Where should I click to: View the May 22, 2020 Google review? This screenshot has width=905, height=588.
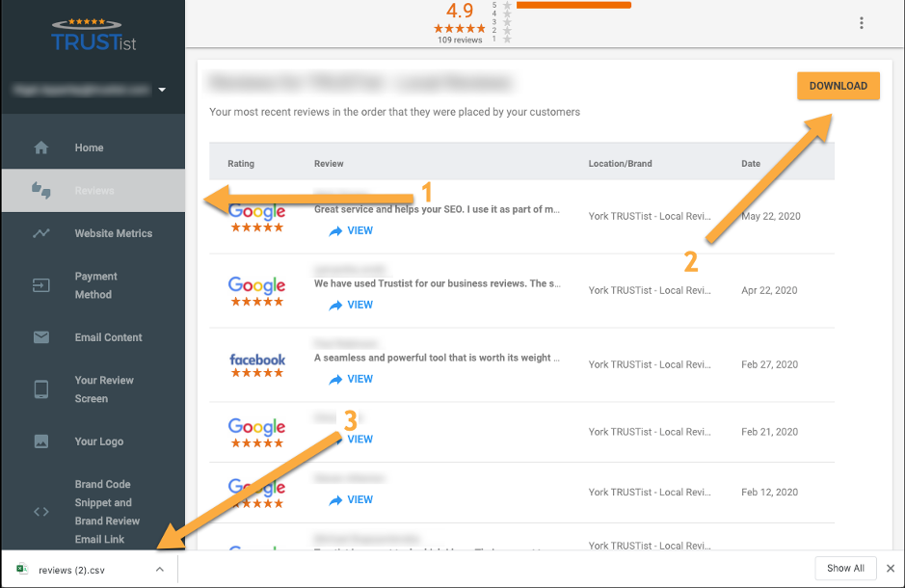352,230
